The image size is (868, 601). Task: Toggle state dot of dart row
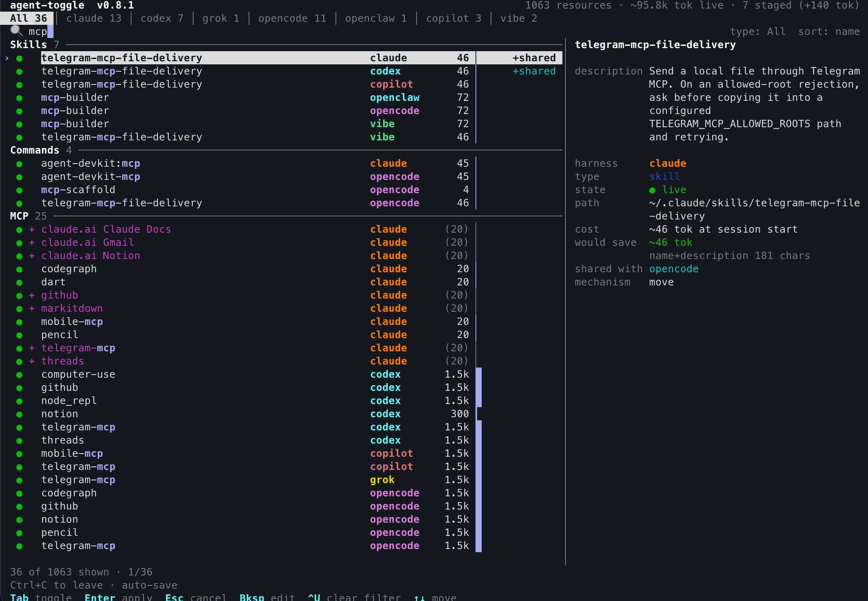(x=19, y=283)
